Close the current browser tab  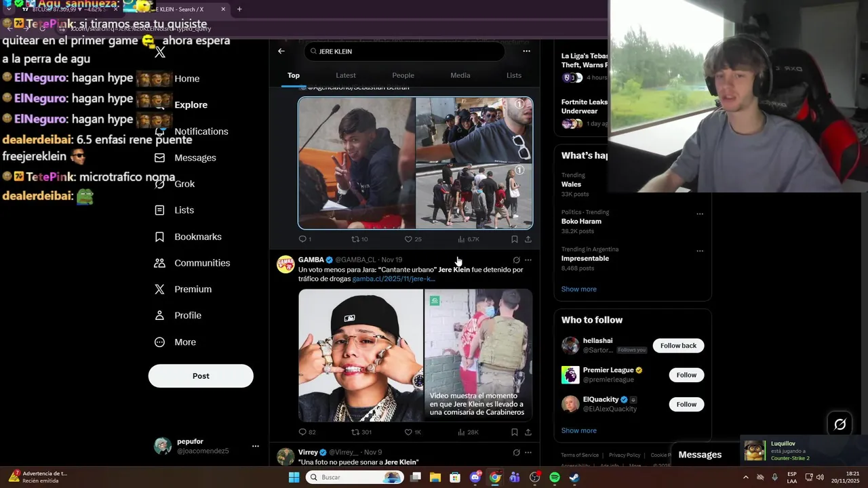coord(223,9)
